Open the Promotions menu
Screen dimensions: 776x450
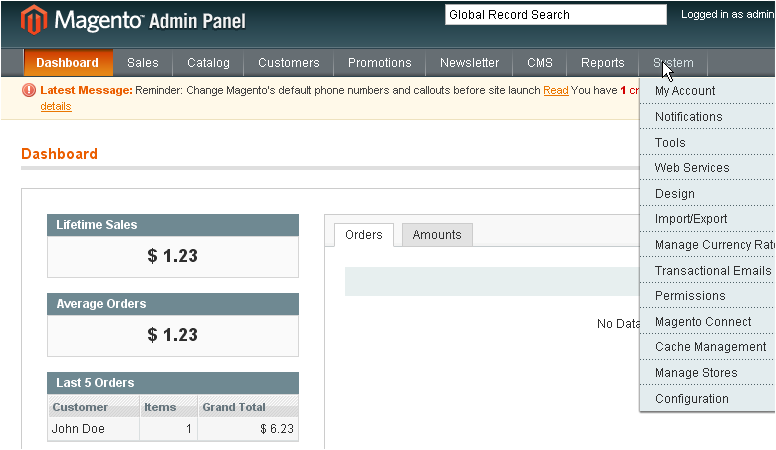[x=380, y=63]
